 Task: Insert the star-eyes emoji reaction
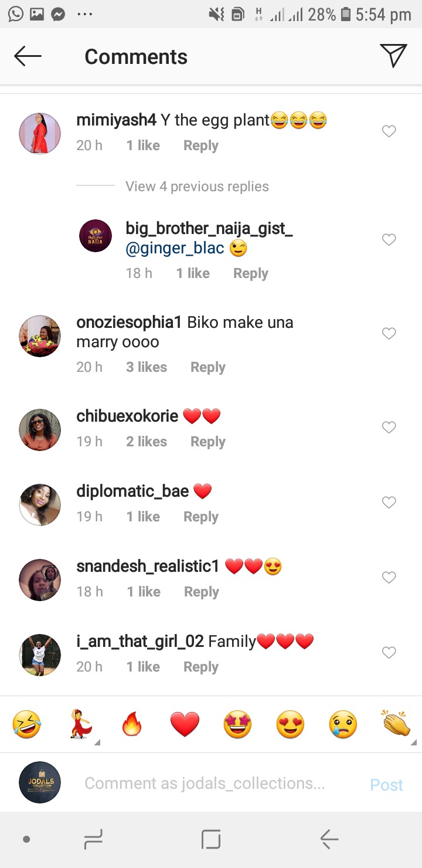point(237,725)
